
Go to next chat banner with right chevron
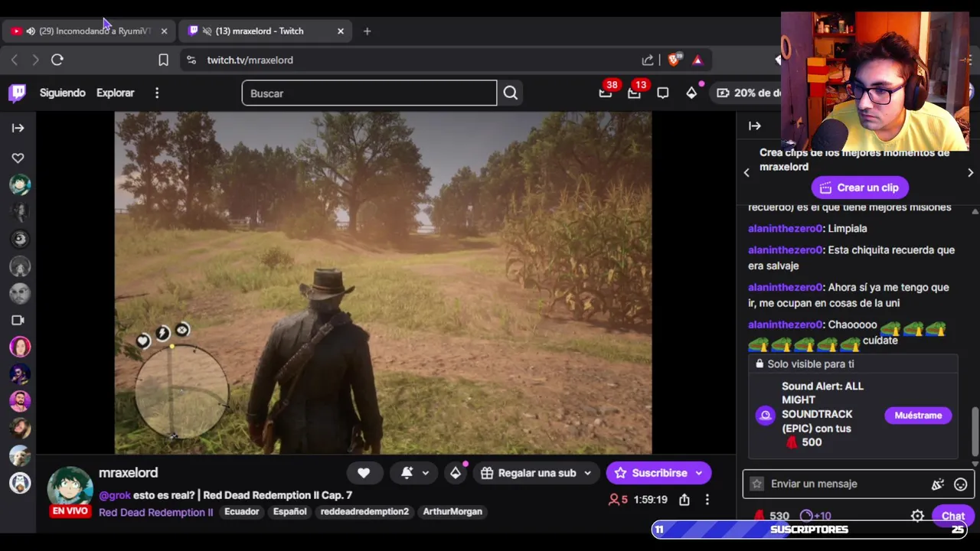coord(970,173)
